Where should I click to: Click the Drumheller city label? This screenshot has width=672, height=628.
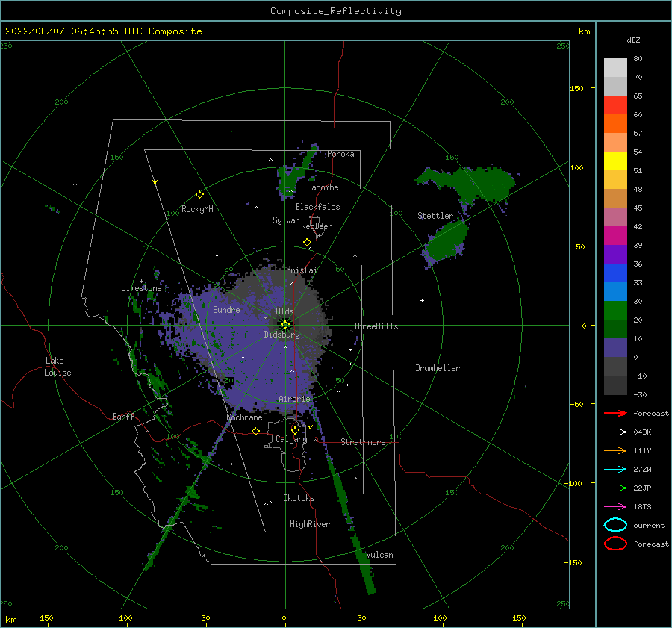[x=438, y=368]
